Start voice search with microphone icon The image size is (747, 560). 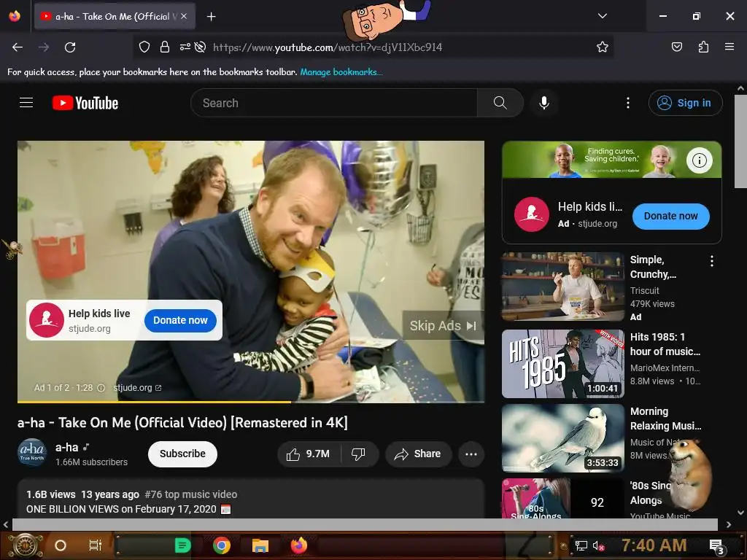click(x=544, y=103)
